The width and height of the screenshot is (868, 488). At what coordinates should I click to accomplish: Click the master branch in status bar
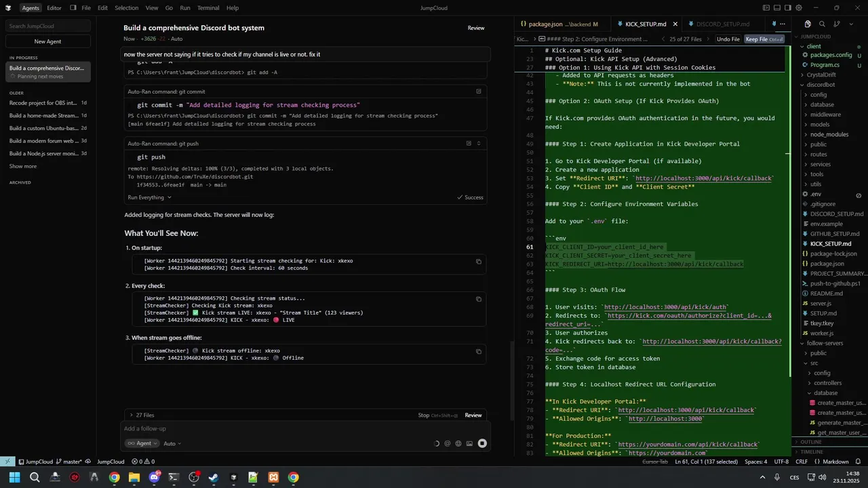(68, 462)
